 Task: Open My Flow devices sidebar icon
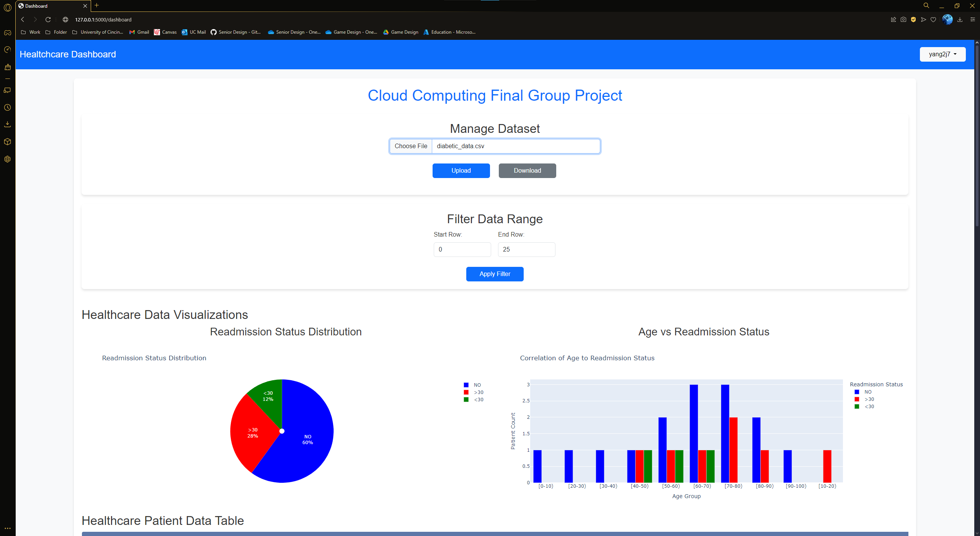point(7,90)
